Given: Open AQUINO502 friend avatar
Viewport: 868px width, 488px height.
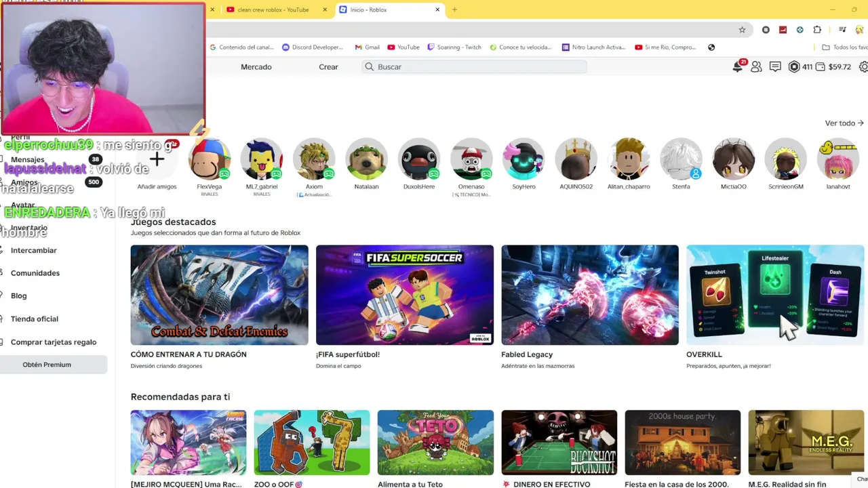Looking at the screenshot, I should (x=576, y=159).
